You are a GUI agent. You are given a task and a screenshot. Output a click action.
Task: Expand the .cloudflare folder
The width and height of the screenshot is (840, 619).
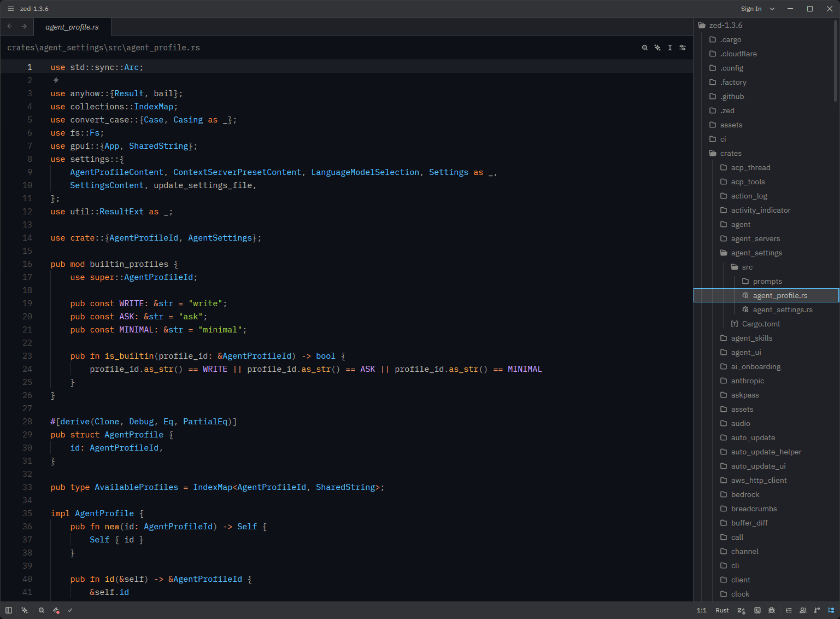coord(765,54)
